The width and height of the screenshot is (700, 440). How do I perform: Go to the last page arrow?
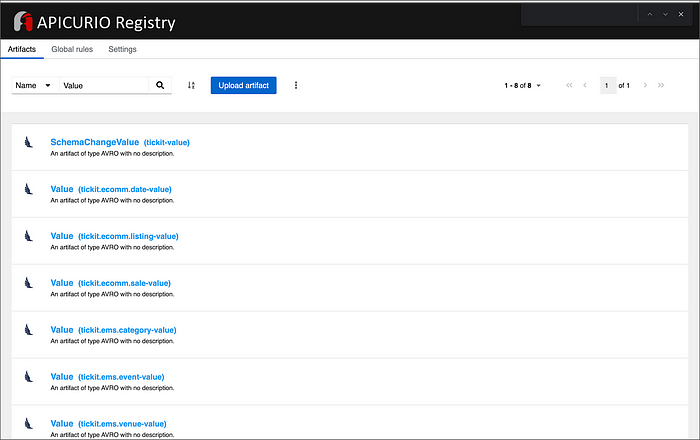pos(661,85)
